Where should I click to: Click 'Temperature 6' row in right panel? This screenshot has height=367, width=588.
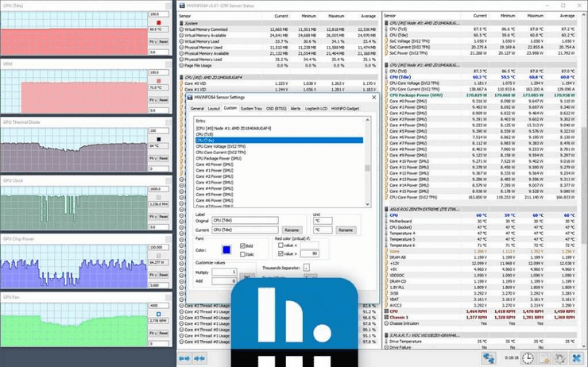[481, 245]
